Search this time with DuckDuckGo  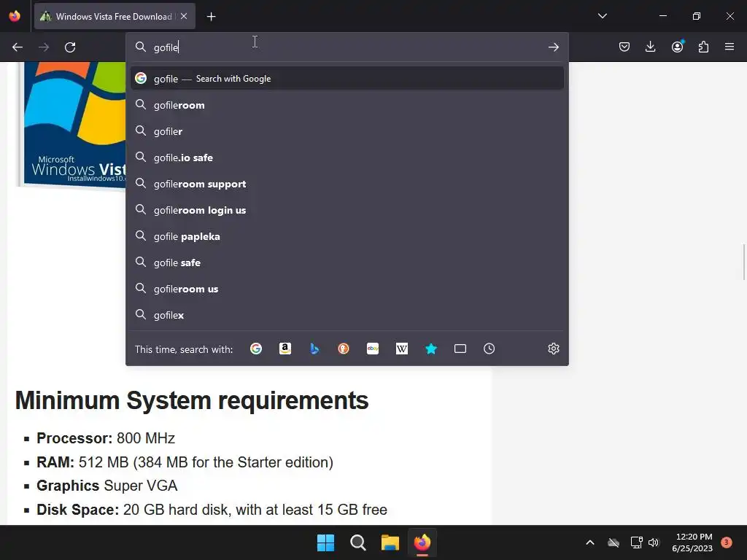[344, 349]
